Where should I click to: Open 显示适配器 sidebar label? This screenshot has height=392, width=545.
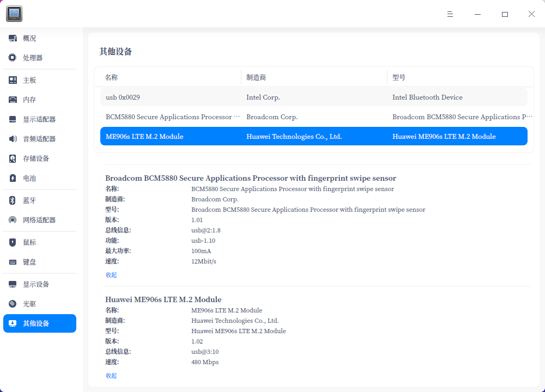39,119
